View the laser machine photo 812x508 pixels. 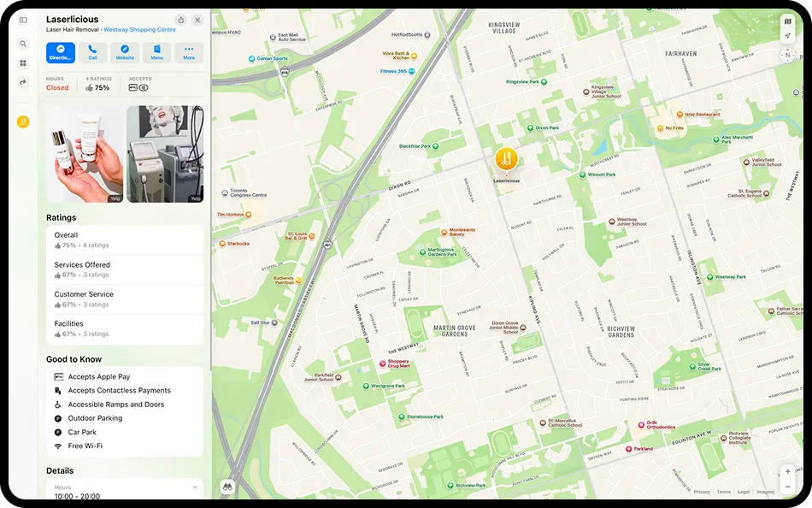(165, 154)
